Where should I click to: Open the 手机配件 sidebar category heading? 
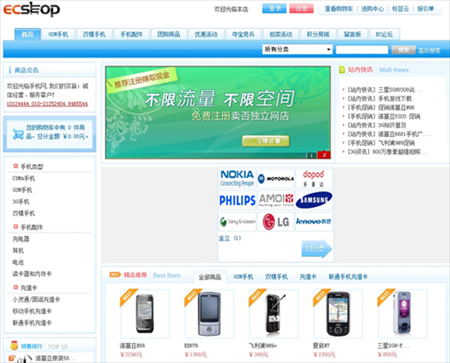coord(32,227)
